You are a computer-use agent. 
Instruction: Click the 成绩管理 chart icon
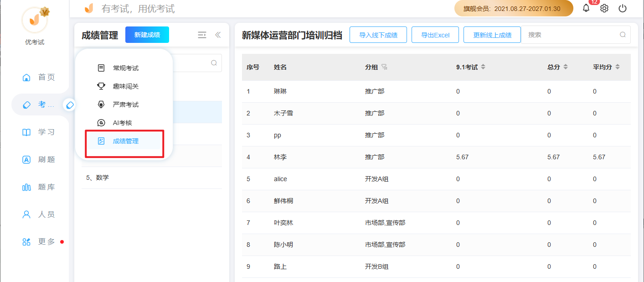[101, 141]
